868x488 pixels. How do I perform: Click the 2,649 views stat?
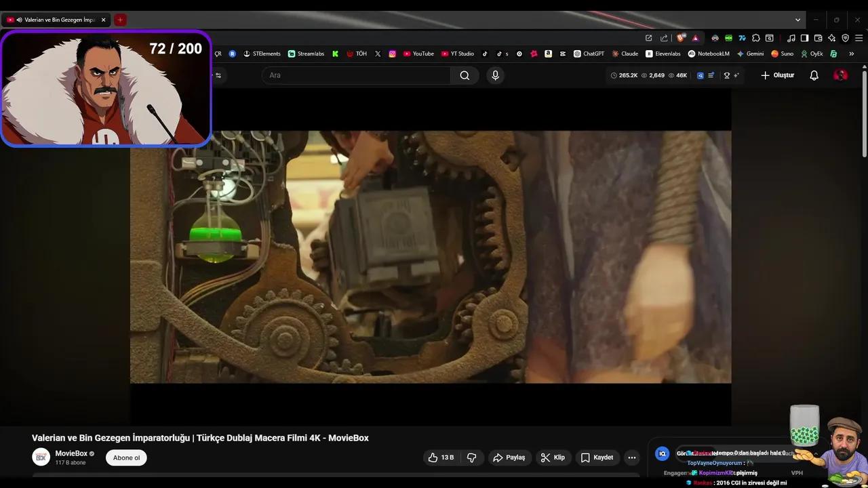[x=653, y=75]
